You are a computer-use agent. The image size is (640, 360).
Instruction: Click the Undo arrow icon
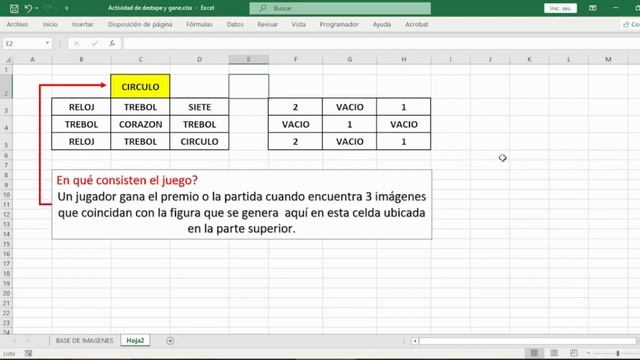pyautogui.click(x=28, y=8)
